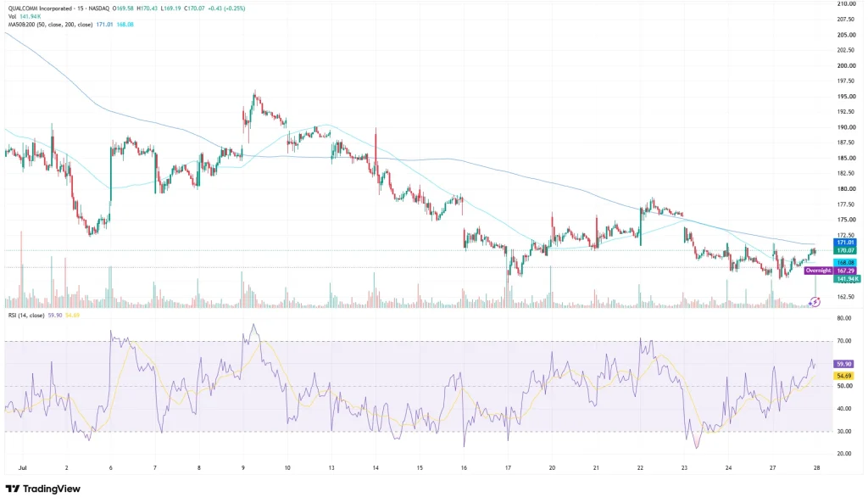
Task: Click the 30.00 RSI scale label
Action: 844,431
